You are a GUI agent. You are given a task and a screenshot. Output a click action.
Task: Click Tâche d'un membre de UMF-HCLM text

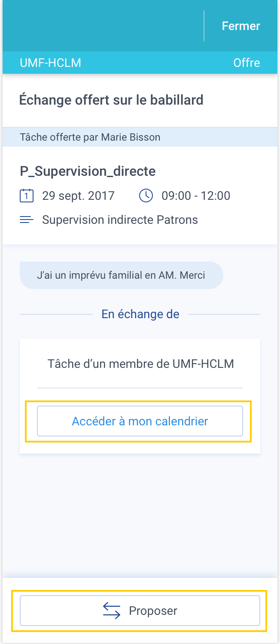pos(141,364)
